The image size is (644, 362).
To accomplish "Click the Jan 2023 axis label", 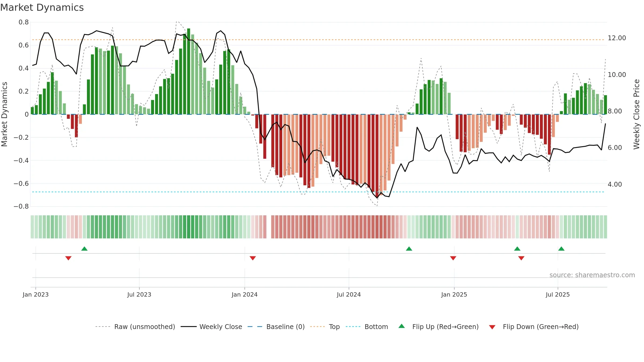I will (x=36, y=294).
